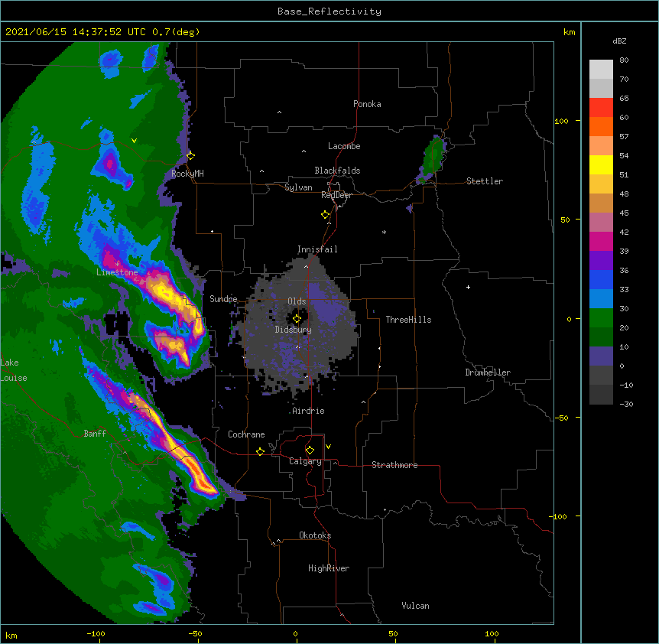Click the Blackfalds city label
Screen dimensions: 659x644
[337, 171]
